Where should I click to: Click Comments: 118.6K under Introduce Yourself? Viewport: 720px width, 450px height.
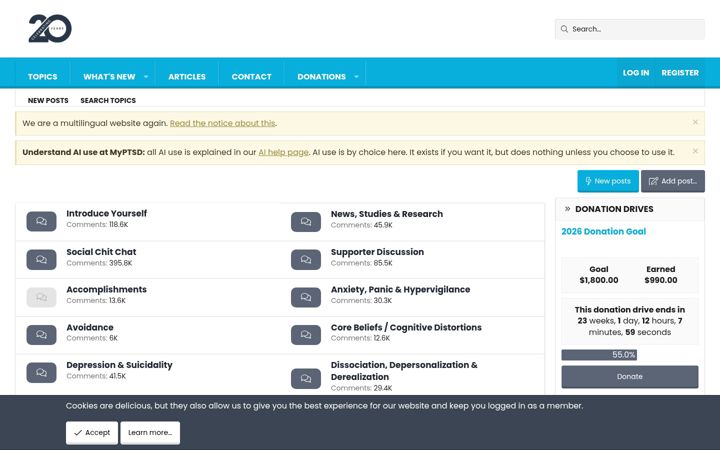97,225
